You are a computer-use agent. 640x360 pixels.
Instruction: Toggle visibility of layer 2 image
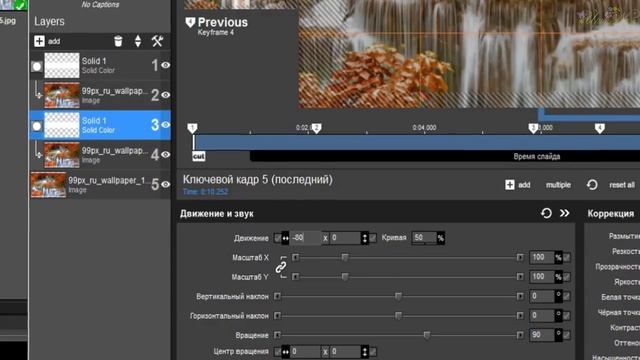pyautogui.click(x=165, y=95)
